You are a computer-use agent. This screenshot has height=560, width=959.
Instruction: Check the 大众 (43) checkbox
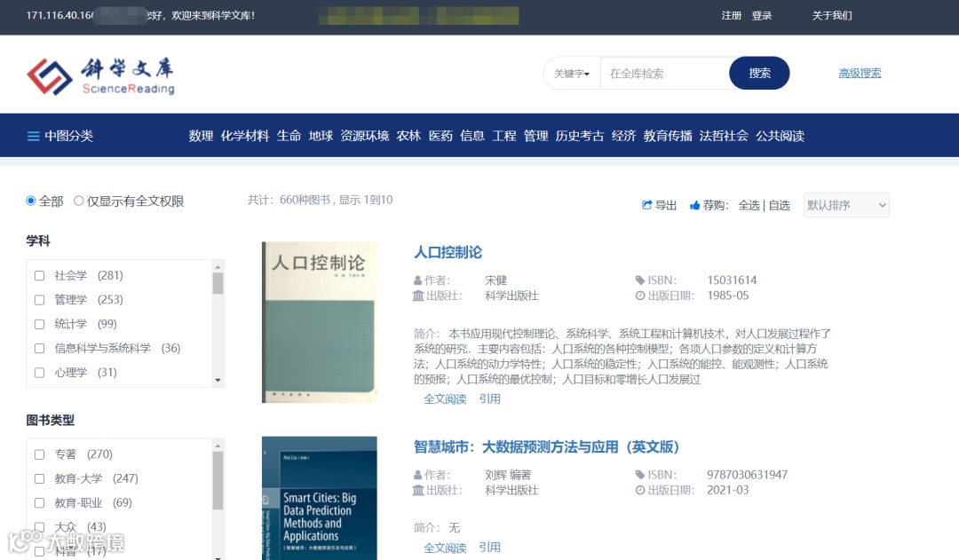click(40, 527)
